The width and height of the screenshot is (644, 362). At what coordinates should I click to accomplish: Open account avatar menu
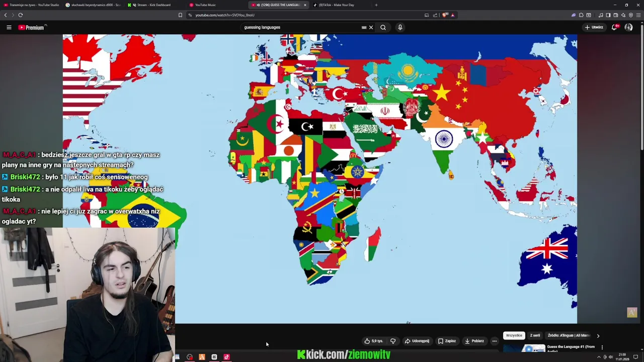(x=628, y=27)
